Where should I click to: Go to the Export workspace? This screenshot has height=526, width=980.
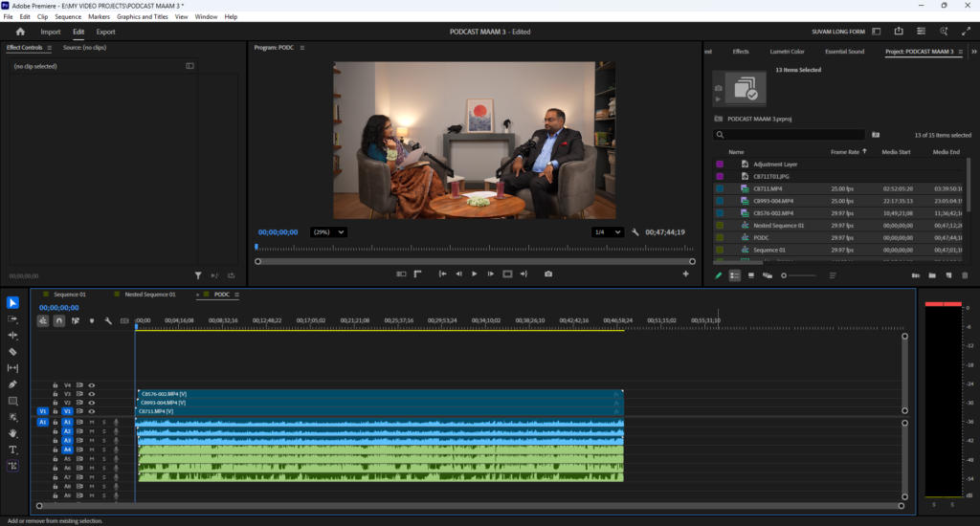105,32
